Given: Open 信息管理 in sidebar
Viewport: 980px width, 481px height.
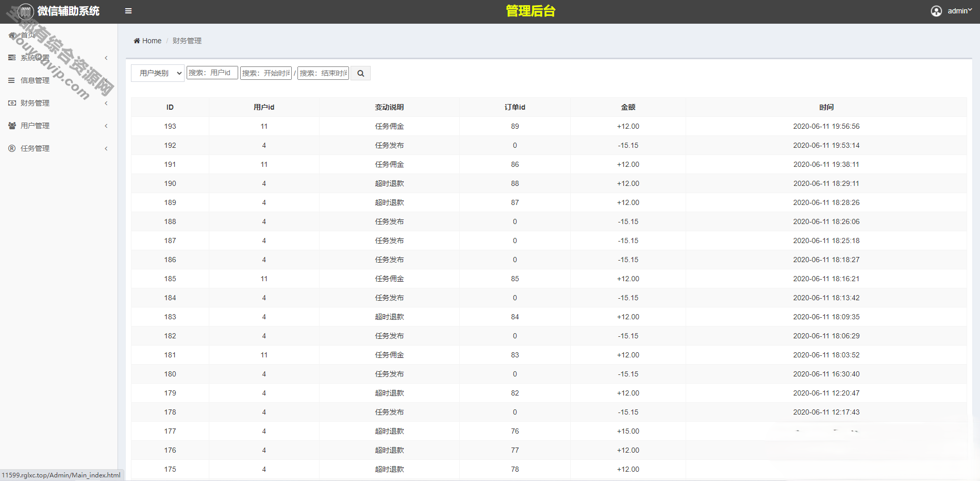Looking at the screenshot, I should pos(35,80).
